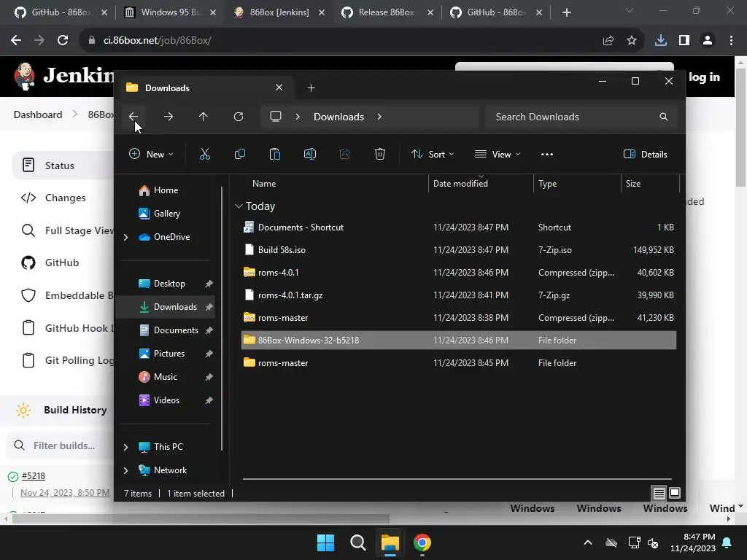Image resolution: width=747 pixels, height=560 pixels.
Task: Click Jenkins log in link
Action: (704, 77)
